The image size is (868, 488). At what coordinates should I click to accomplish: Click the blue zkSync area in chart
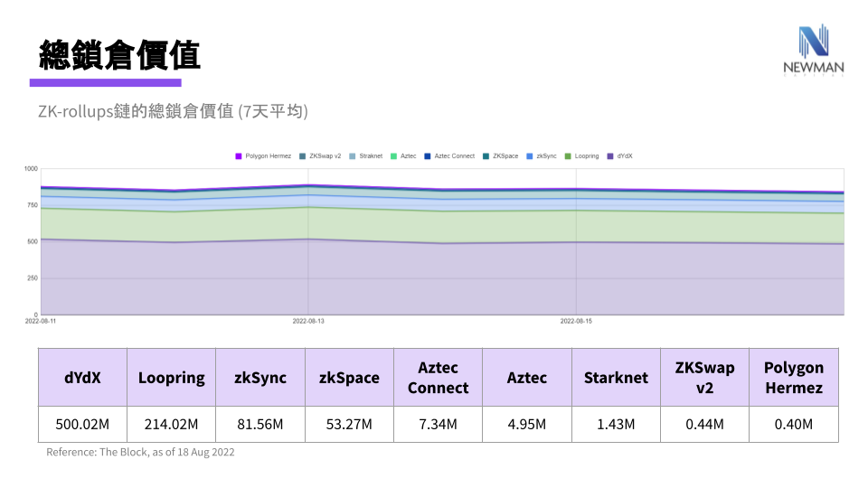point(443,205)
